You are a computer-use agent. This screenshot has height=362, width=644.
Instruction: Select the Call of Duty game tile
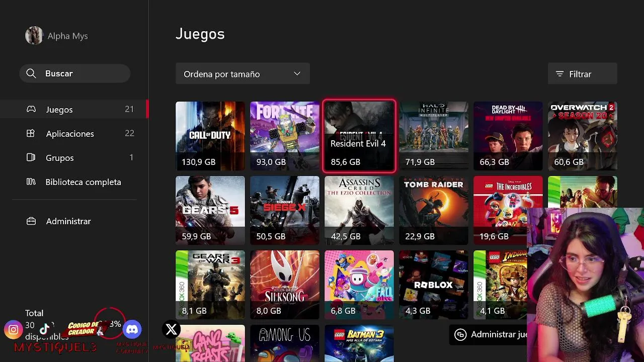coord(210,136)
